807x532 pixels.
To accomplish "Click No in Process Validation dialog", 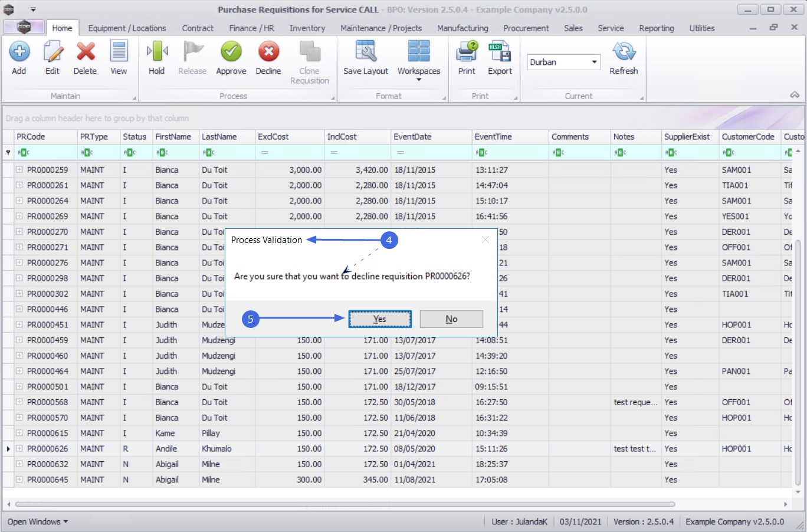I will (451, 319).
